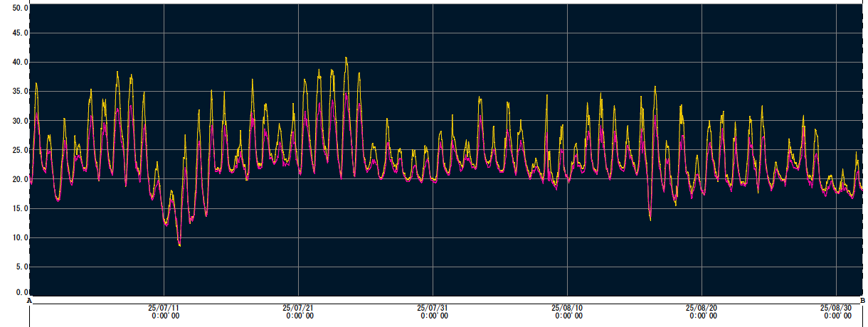Click the 20.0 vertical axis label
This screenshot has width=868, height=327.
coord(16,179)
